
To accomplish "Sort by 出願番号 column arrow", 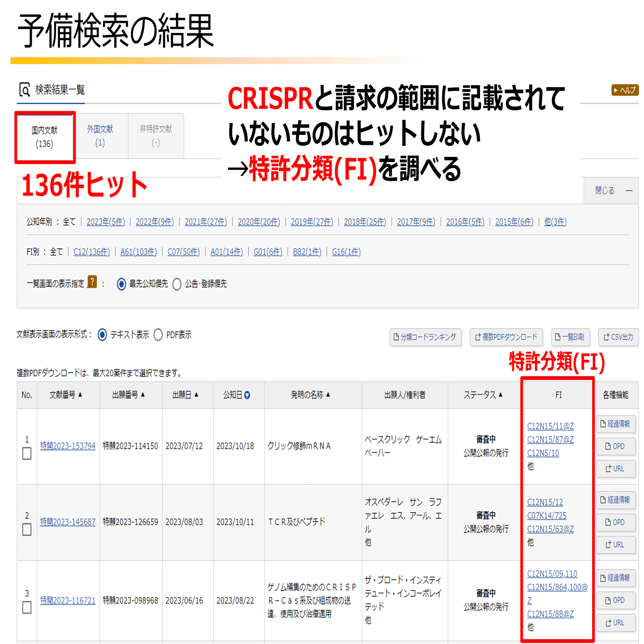I will click(x=143, y=394).
